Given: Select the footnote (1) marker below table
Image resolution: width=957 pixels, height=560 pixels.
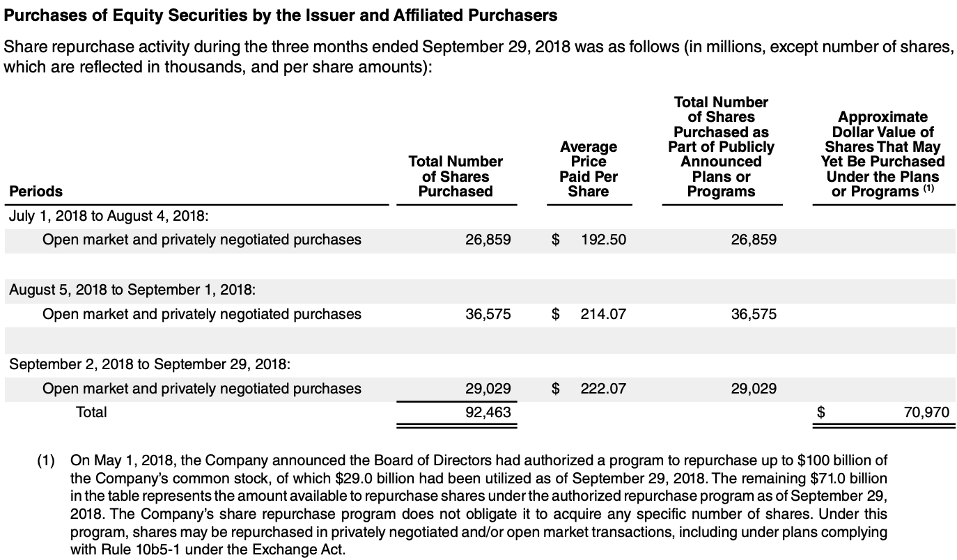Looking at the screenshot, I should point(46,460).
